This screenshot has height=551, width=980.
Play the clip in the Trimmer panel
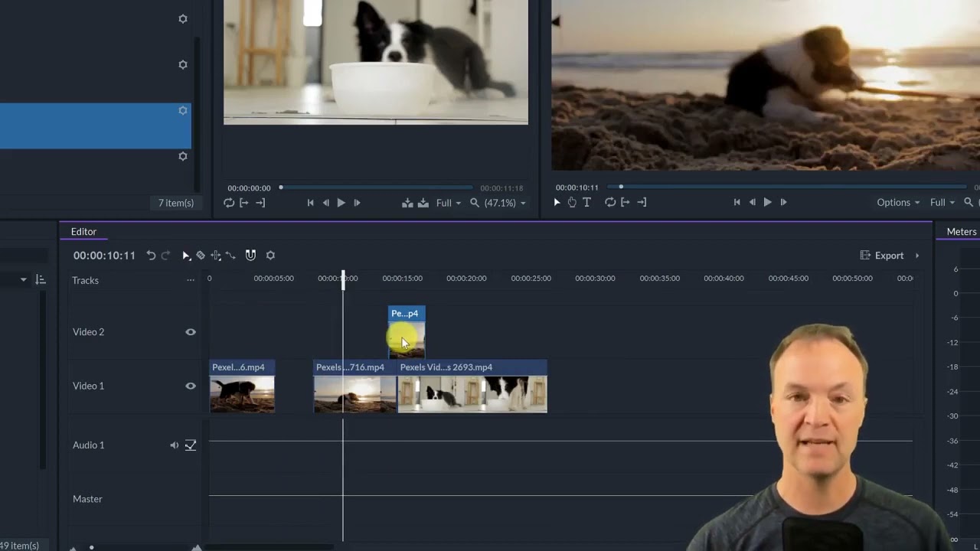[341, 203]
